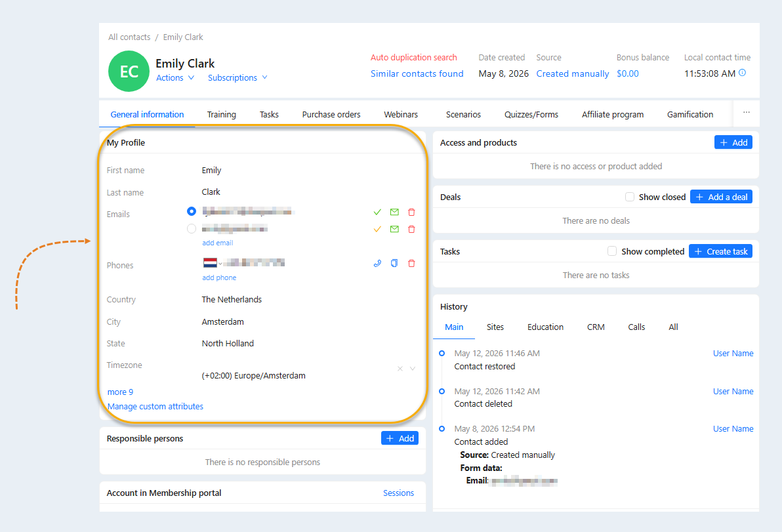Click the Country value The Netherlands

(x=232, y=299)
